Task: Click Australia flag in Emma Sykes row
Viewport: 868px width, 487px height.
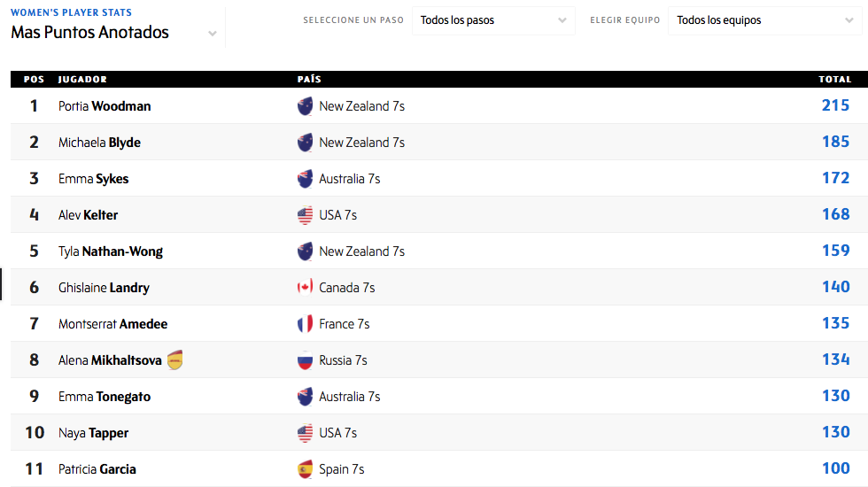Action: coord(306,179)
